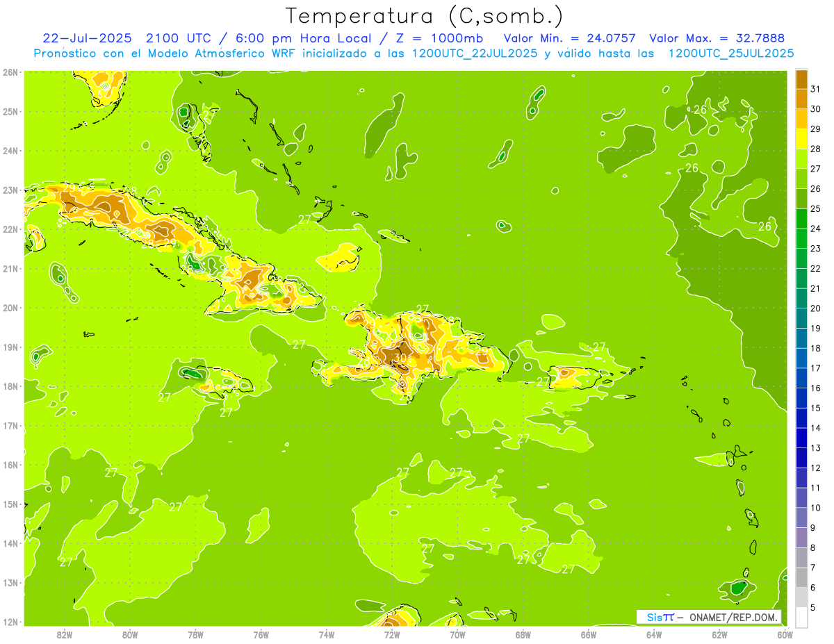The image size is (834, 644).
Task: Click the "Sistπ – ONAMET/REP.DOM." credit label
Action: pos(709,617)
